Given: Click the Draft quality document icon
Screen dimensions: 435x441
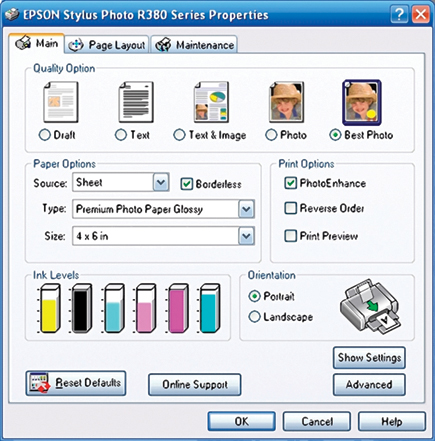Looking at the screenshot, I should pos(61,102).
